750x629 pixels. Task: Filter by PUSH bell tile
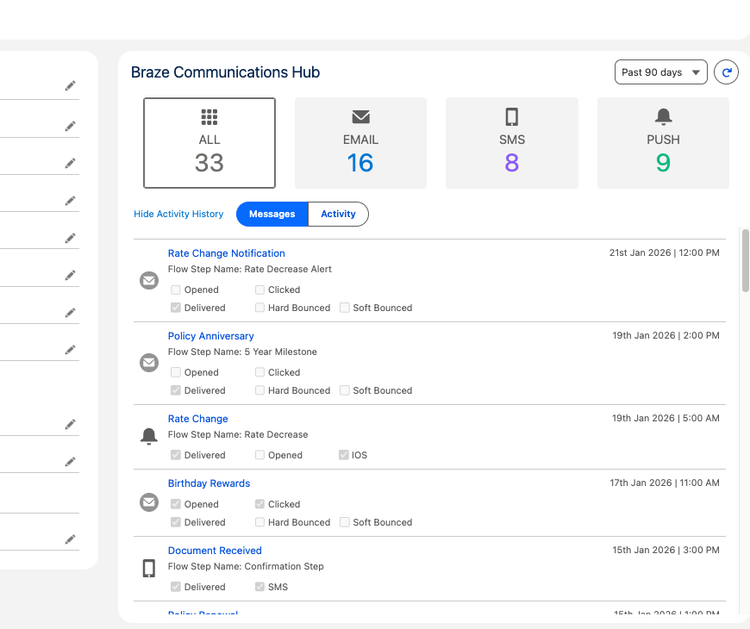663,143
